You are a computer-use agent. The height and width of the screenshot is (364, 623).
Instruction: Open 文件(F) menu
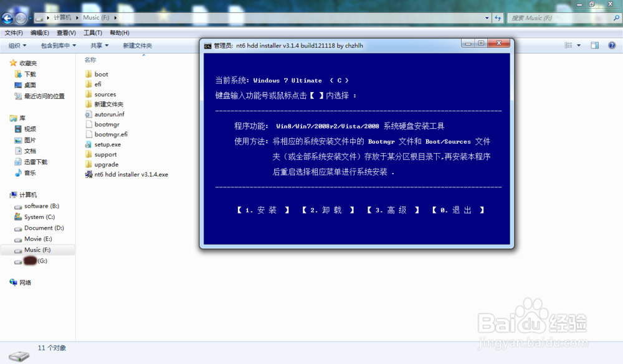(14, 33)
